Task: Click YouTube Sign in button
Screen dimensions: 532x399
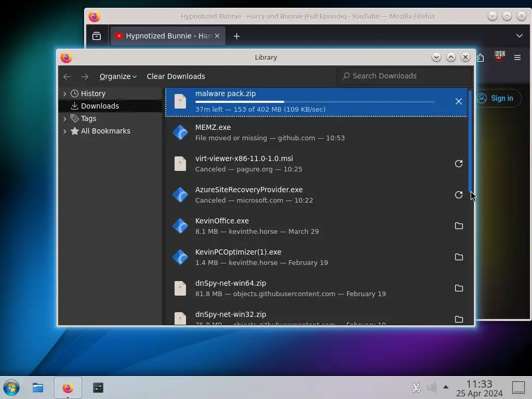Action: click(x=497, y=98)
